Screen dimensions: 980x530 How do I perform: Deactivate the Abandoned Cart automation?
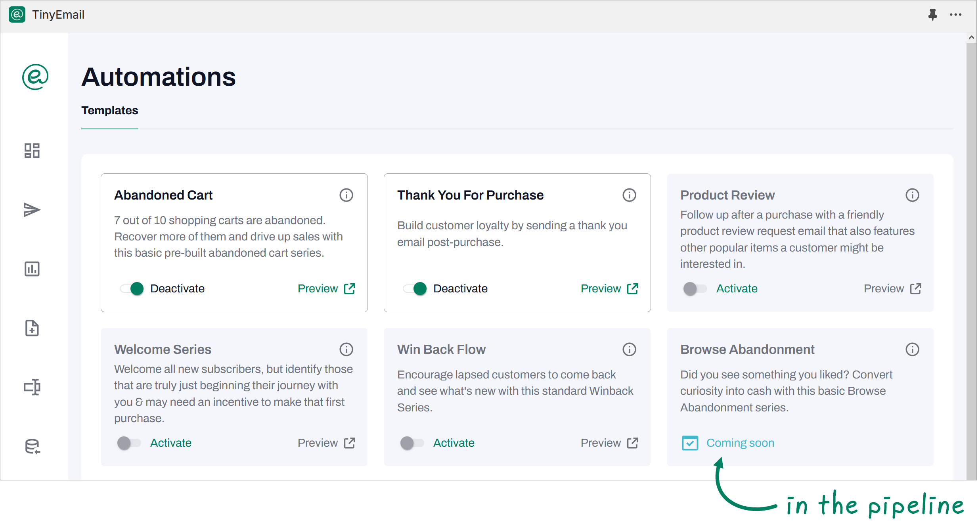[x=131, y=288]
